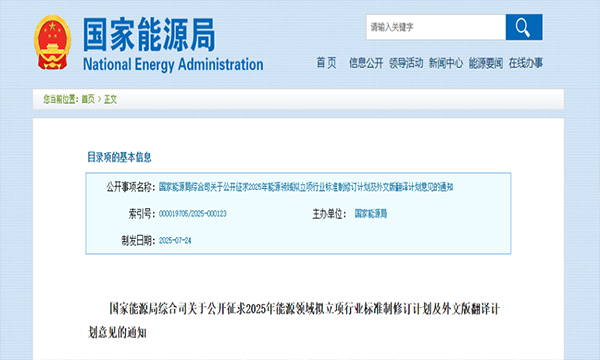This screenshot has height=360, width=600.
Task: Click the national emblem logo
Action: (x=52, y=42)
